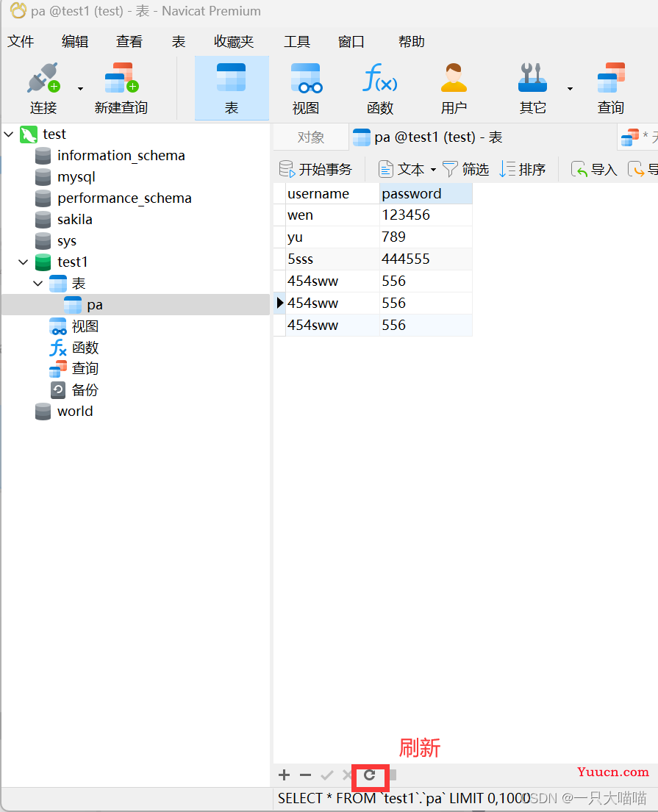Collapse the test connection node
This screenshot has width=658, height=812.
tap(9, 134)
